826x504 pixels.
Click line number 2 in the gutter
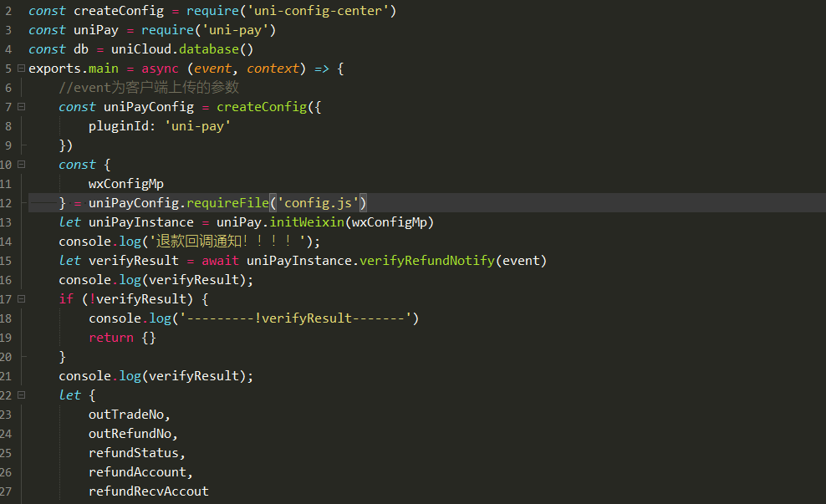pyautogui.click(x=8, y=11)
